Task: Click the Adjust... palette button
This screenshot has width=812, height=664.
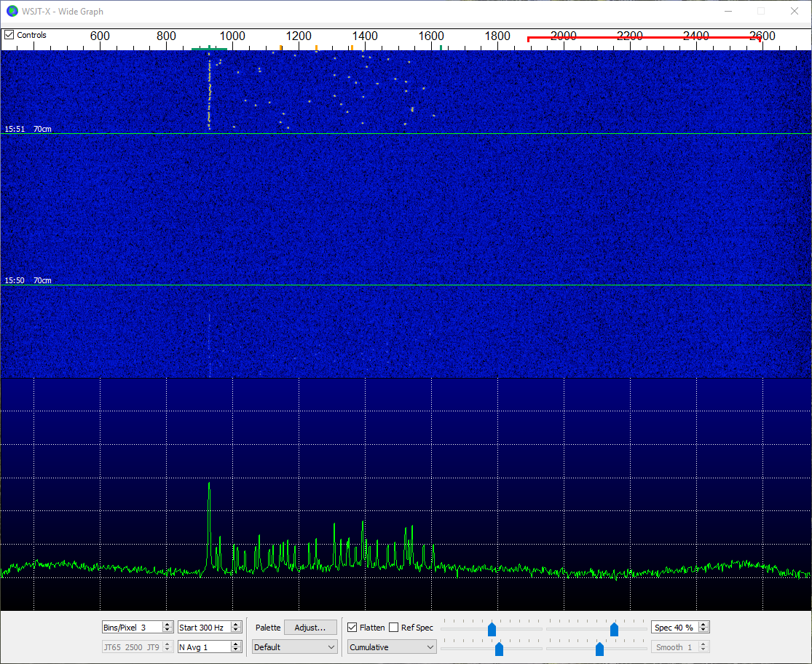Action: click(310, 628)
